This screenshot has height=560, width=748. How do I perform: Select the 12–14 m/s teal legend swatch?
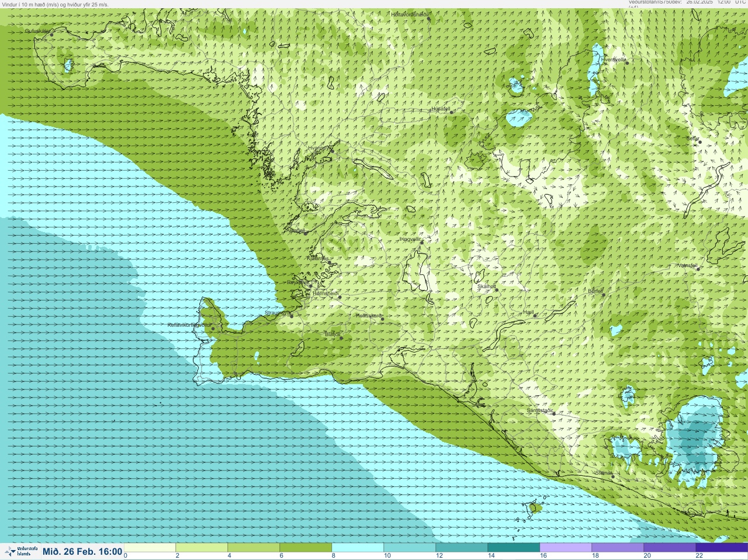click(x=462, y=548)
